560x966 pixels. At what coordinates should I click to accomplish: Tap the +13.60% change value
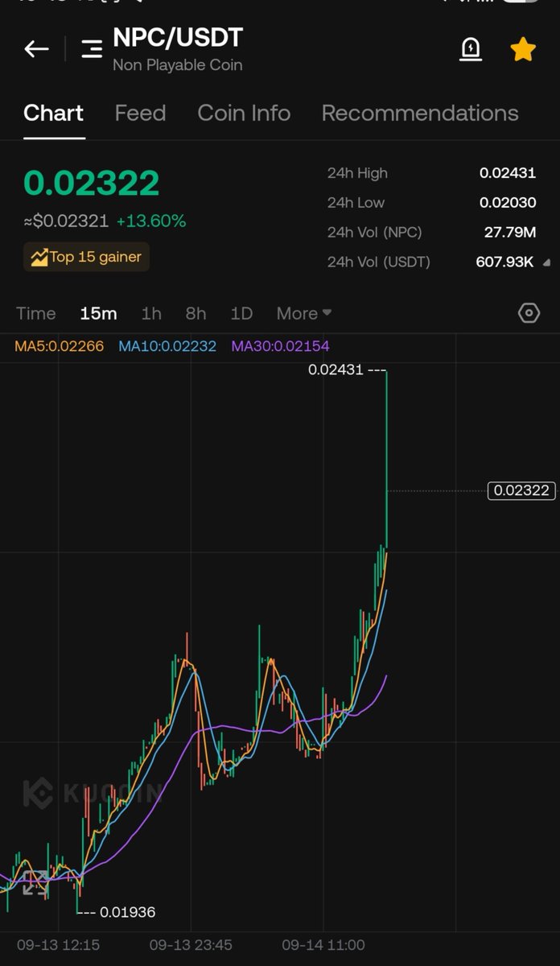[x=151, y=221]
